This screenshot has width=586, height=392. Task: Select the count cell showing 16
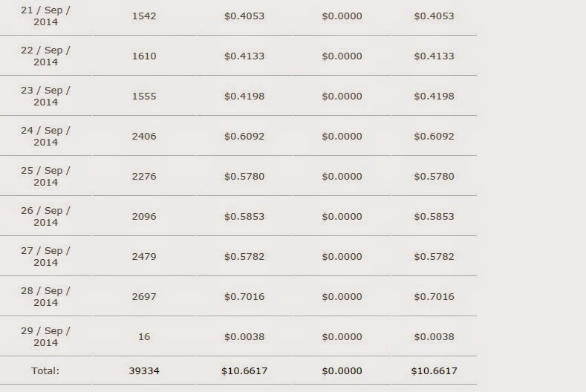pos(144,336)
